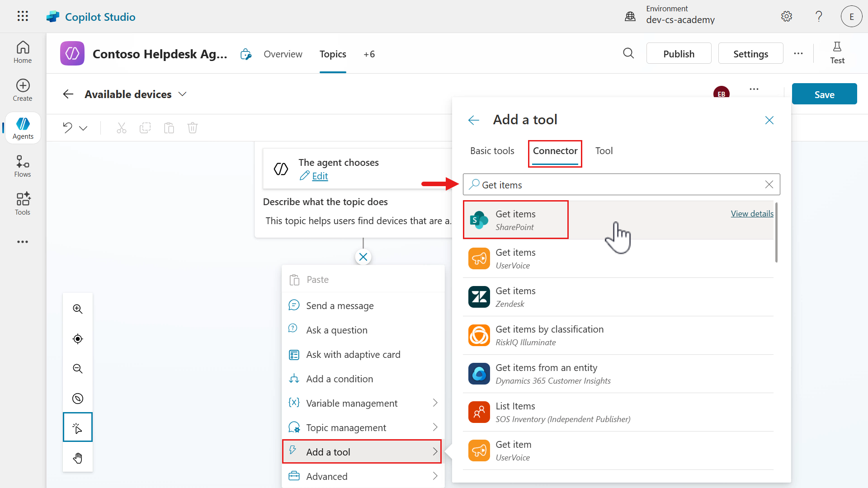This screenshot has height=488, width=868.
Task: Choose Add a condition menu item
Action: (x=340, y=379)
